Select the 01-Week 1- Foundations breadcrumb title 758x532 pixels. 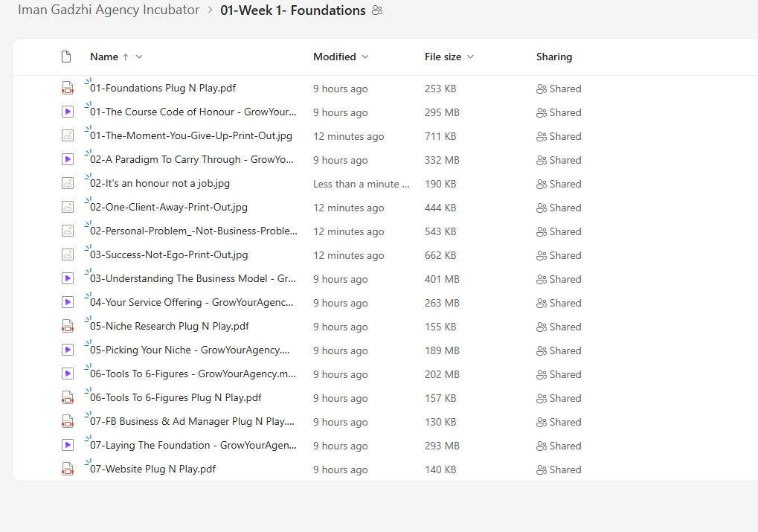point(293,10)
